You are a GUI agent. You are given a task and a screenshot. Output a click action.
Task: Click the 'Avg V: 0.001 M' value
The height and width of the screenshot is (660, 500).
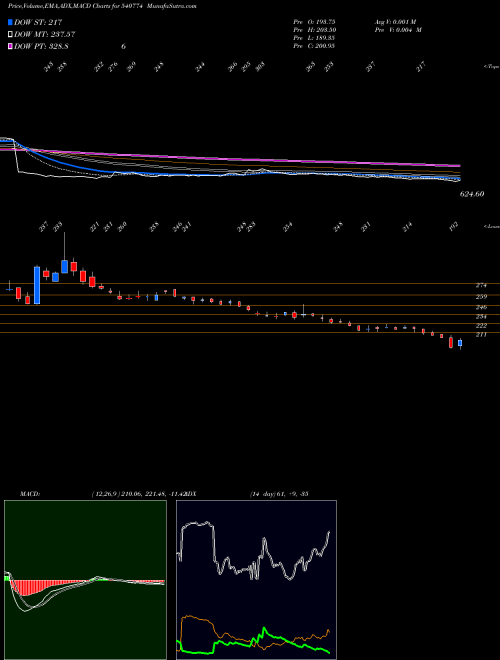(394, 21)
